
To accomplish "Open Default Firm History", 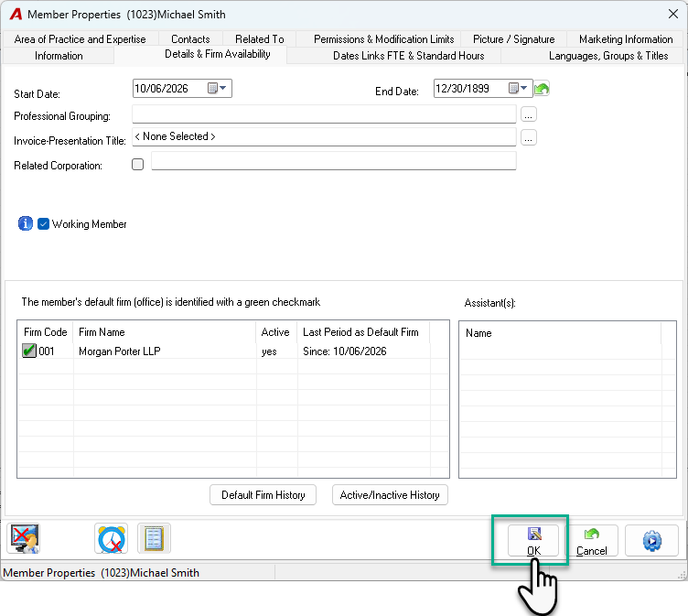I will point(263,495).
